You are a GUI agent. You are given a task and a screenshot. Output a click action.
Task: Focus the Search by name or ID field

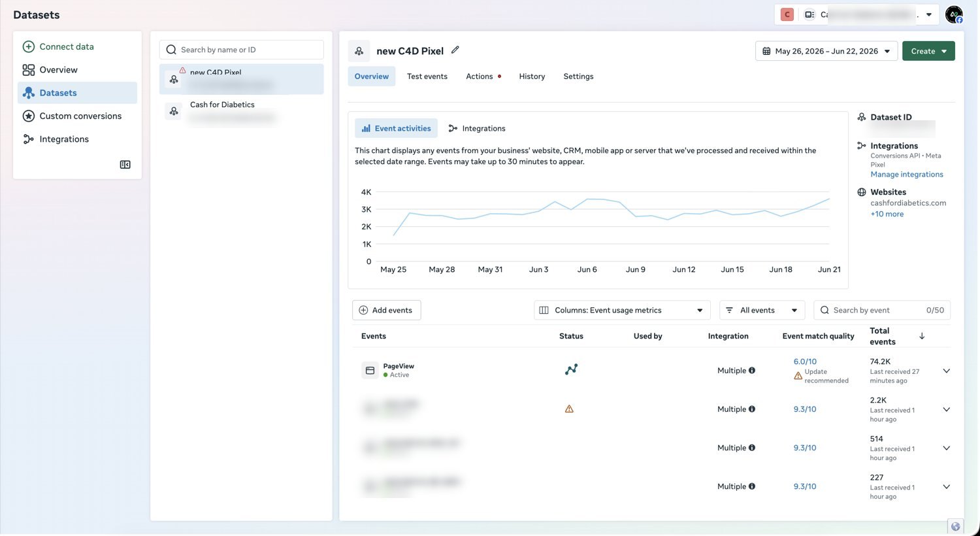click(241, 50)
